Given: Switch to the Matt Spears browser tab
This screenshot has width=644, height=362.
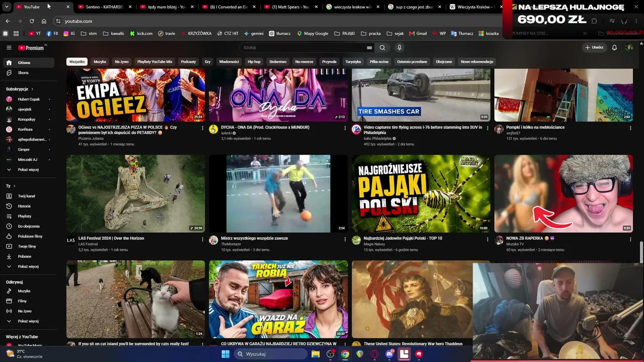Looking at the screenshot, I should [290, 7].
